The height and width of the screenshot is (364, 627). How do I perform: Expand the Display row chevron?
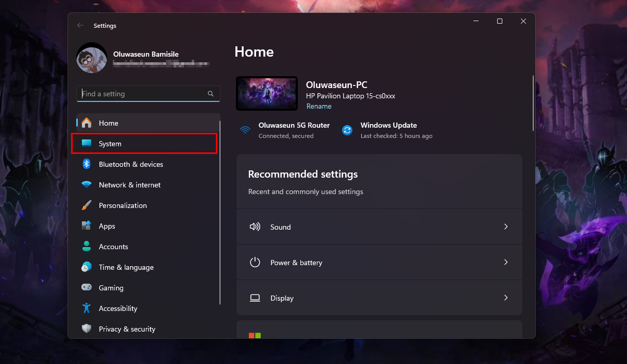tap(506, 298)
